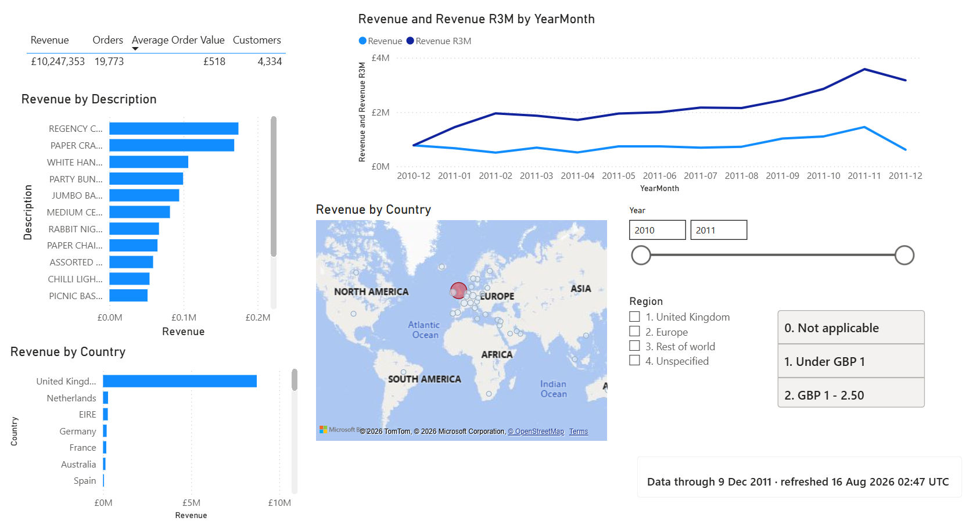The image size is (980, 532).
Task: Click the data refreshed status text
Action: pos(798,481)
